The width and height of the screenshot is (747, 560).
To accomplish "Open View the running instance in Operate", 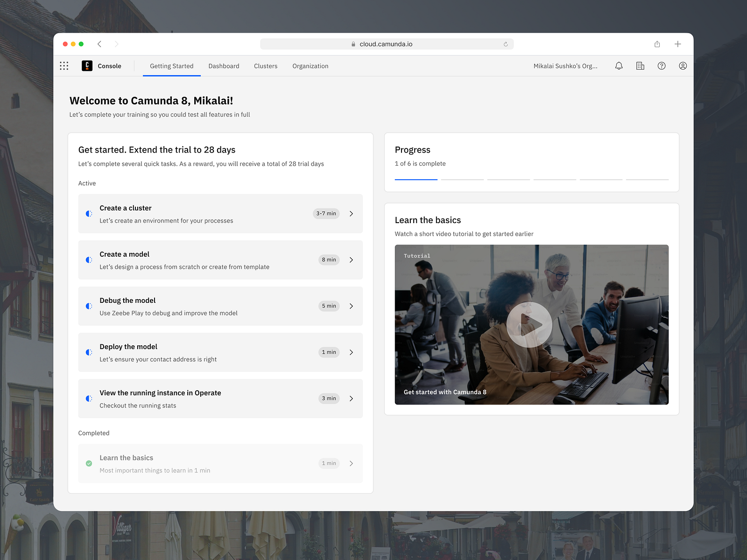I will tap(220, 399).
